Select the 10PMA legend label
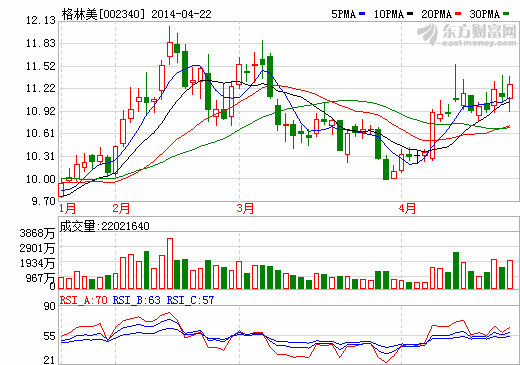This screenshot has width=520, height=365. [389, 14]
